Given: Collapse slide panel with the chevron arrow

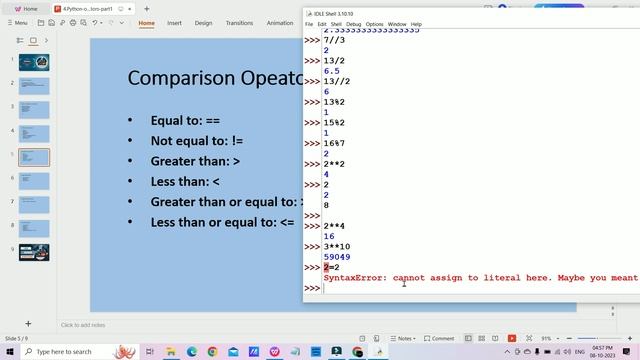Looking at the screenshot, I should 46,40.
